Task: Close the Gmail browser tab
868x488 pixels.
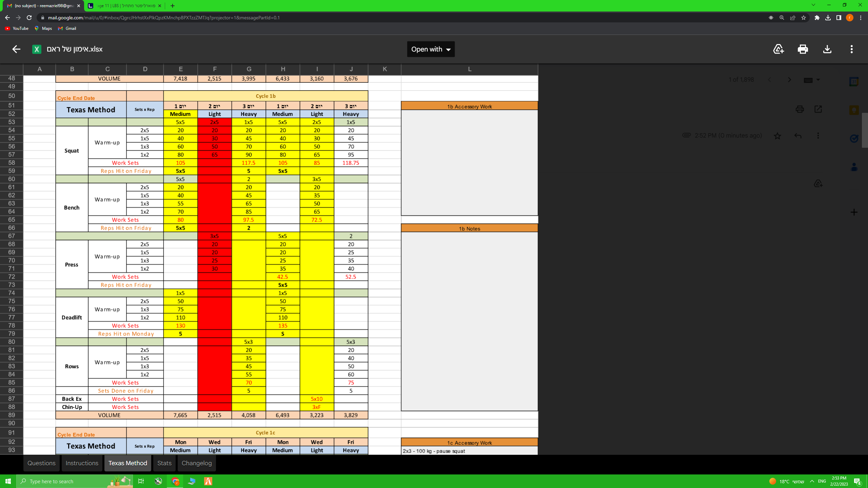Action: click(x=79, y=6)
